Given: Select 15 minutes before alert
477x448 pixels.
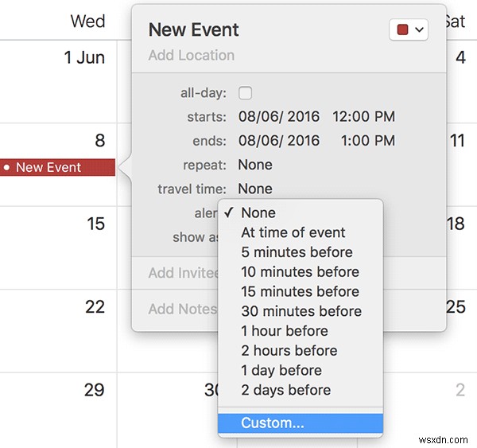Looking at the screenshot, I should click(300, 291).
